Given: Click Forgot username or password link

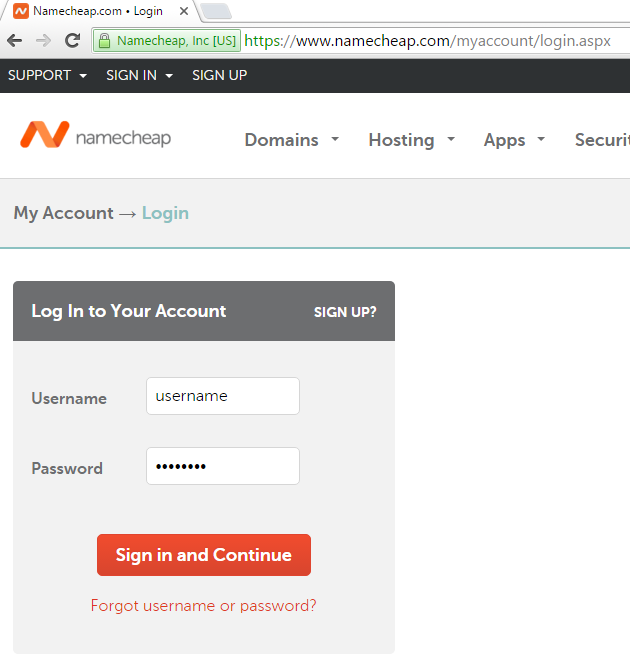Looking at the screenshot, I should 203,606.
